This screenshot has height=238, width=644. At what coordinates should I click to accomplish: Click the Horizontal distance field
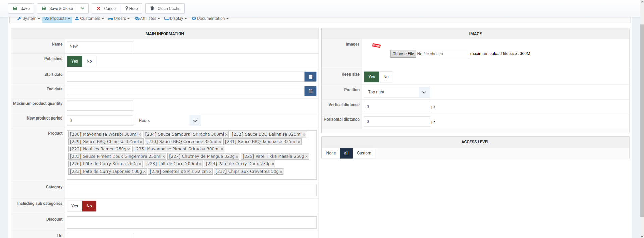coord(397,122)
